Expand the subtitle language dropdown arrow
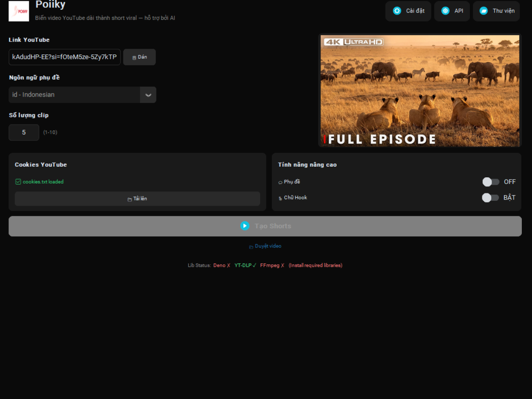The image size is (532, 399). click(148, 95)
